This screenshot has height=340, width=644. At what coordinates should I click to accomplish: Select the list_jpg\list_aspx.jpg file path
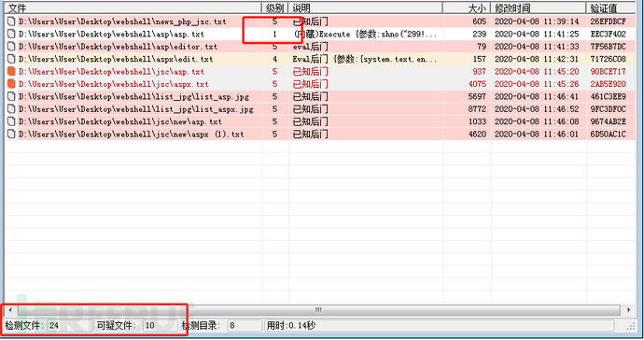136,109
